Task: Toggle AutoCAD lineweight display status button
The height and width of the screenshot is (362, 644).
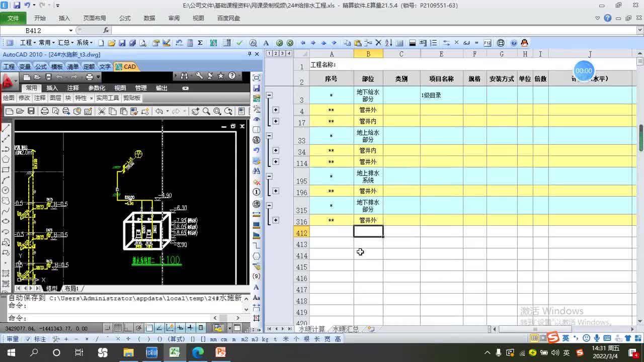Action: coord(190,328)
